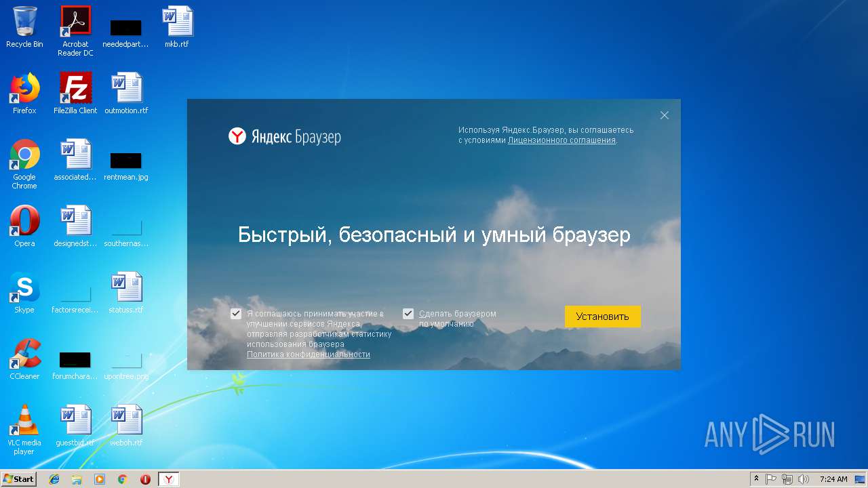868x488 pixels.
Task: Select the Opera desktop shortcut
Action: point(24,226)
